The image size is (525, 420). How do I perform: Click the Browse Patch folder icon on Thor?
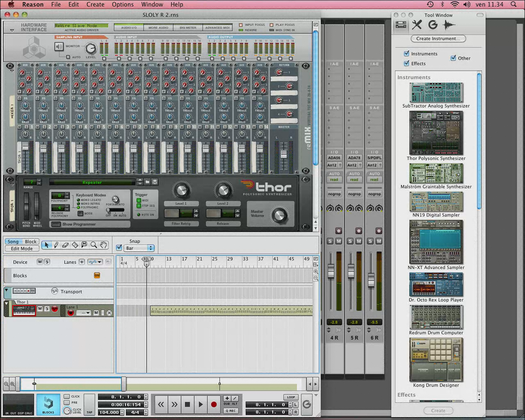(x=147, y=182)
